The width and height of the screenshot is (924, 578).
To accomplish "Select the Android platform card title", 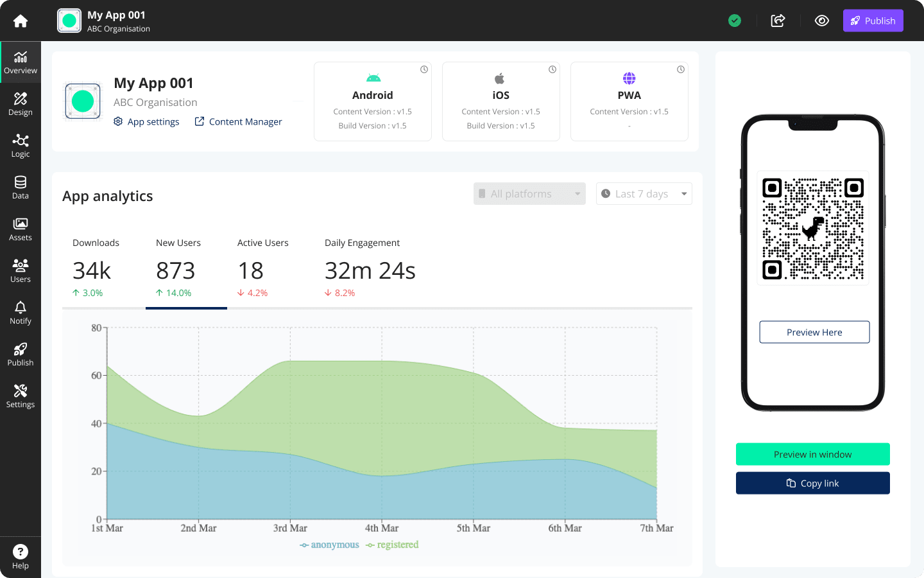I will click(x=373, y=95).
